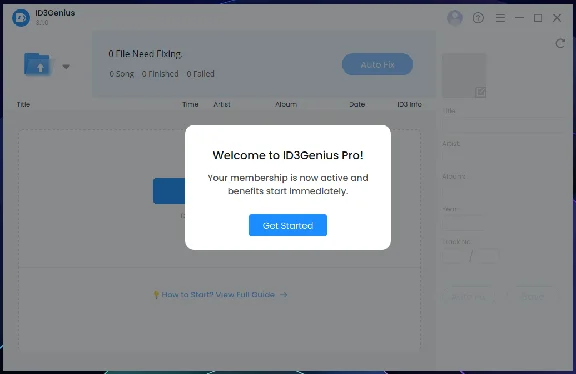Sort by Title column header

[23, 104]
